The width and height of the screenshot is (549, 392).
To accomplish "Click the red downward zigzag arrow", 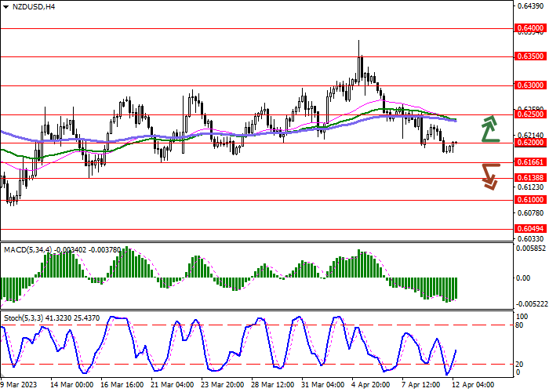I will tap(490, 175).
